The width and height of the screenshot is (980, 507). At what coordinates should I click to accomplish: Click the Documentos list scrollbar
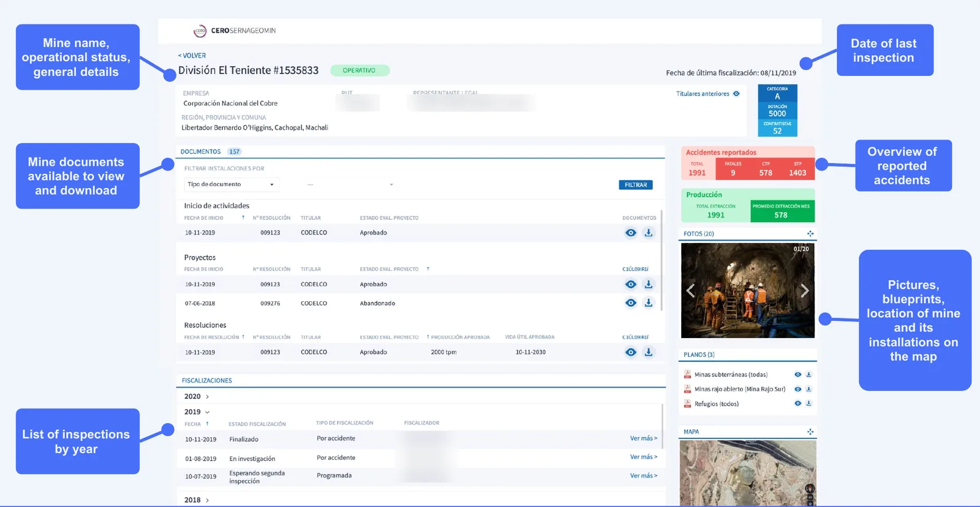[661, 260]
